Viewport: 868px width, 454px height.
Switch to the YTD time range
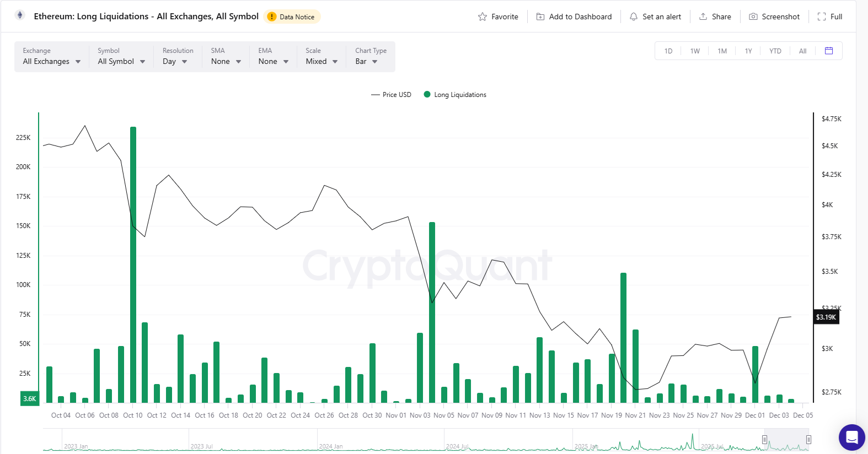pyautogui.click(x=775, y=51)
